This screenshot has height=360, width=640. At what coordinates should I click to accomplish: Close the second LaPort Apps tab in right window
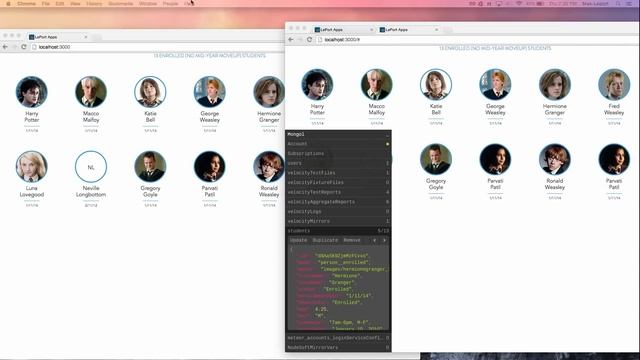tap(436, 30)
